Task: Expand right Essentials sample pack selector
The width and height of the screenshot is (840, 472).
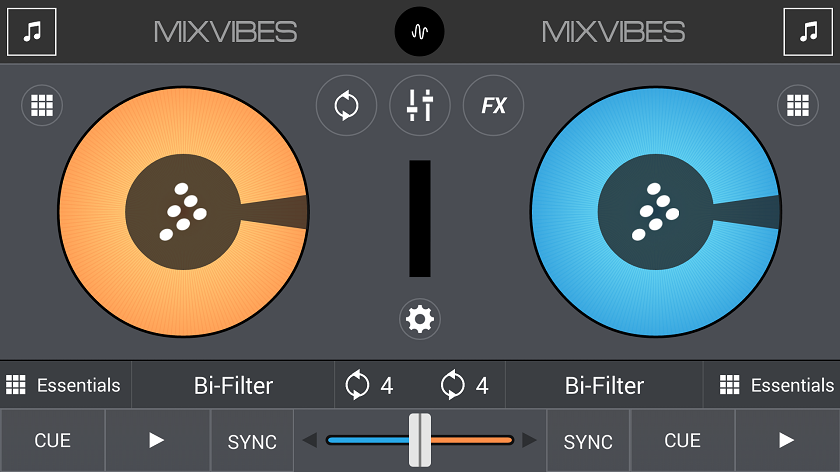Action: (x=772, y=385)
